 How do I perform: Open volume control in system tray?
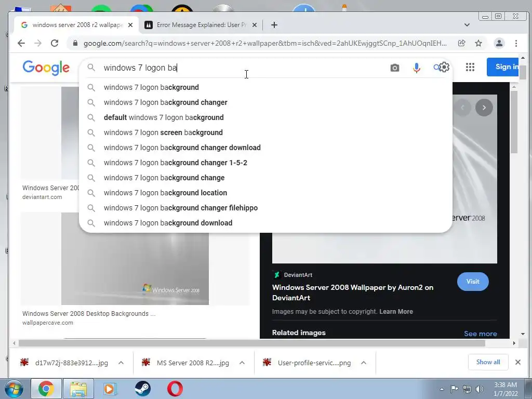479,389
